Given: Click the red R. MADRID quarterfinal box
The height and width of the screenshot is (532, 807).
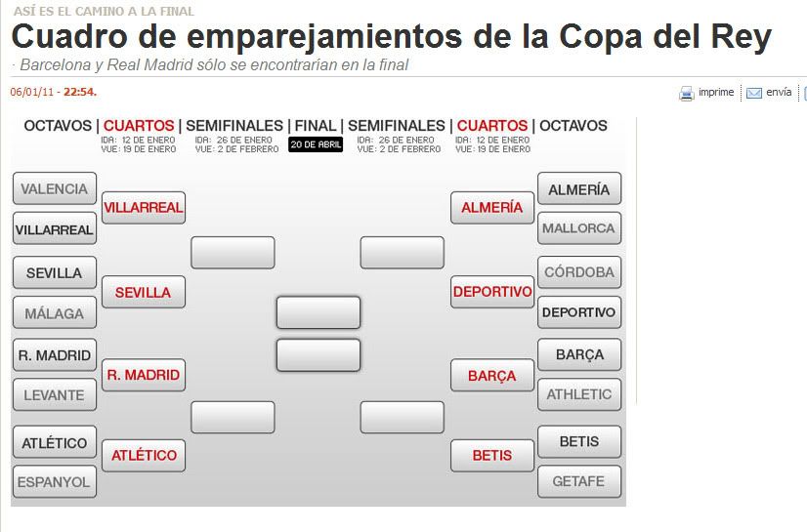Looking at the screenshot, I should tap(144, 376).
